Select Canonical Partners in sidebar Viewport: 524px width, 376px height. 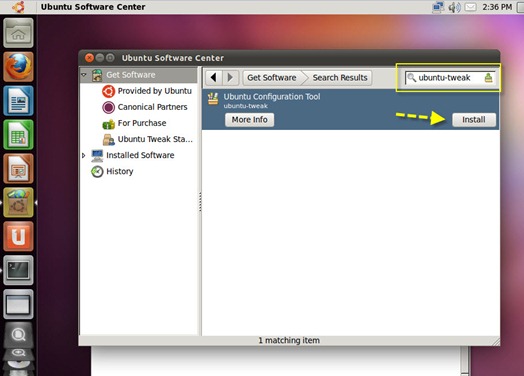[152, 107]
